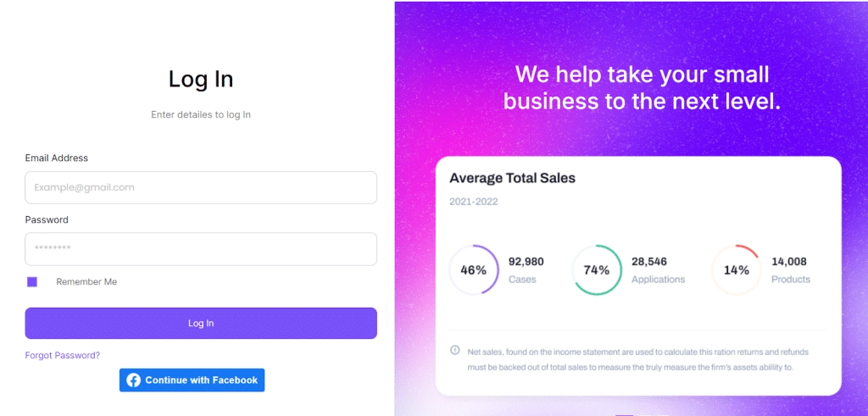
Task: Focus the Password input field
Action: click(201, 249)
